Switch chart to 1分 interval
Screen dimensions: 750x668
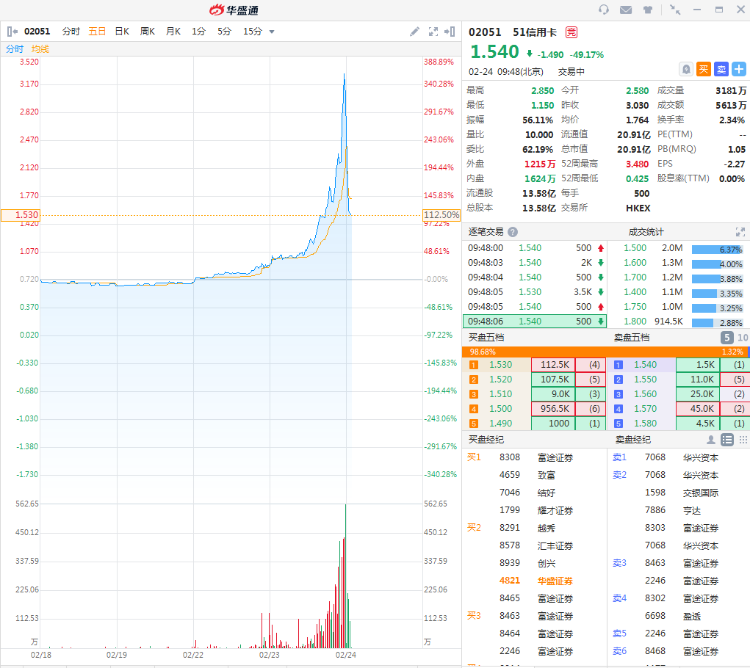pos(199,32)
